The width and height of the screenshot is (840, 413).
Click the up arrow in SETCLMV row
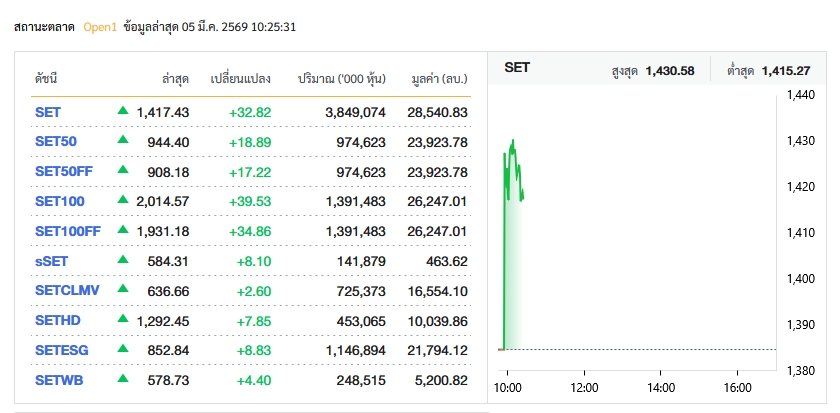[x=123, y=290]
